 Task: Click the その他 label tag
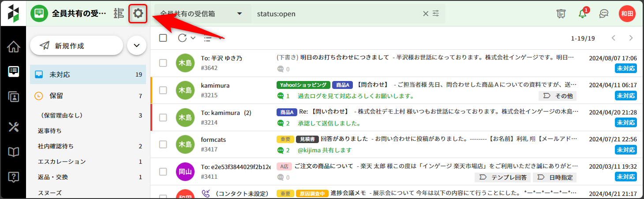[558, 96]
